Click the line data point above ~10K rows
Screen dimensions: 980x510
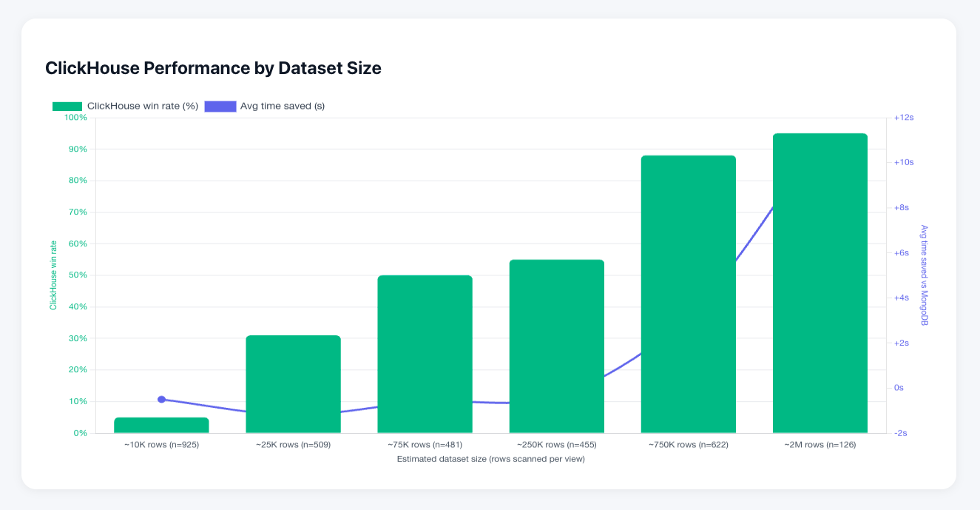[x=161, y=400]
